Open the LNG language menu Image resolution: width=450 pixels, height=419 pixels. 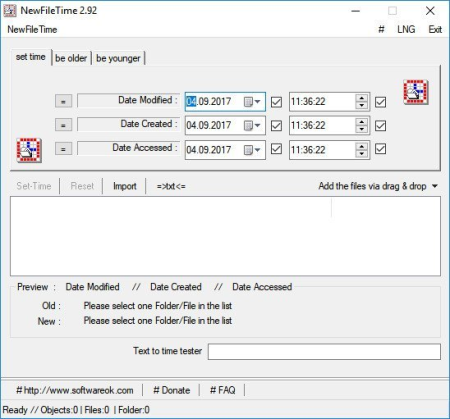(406, 29)
